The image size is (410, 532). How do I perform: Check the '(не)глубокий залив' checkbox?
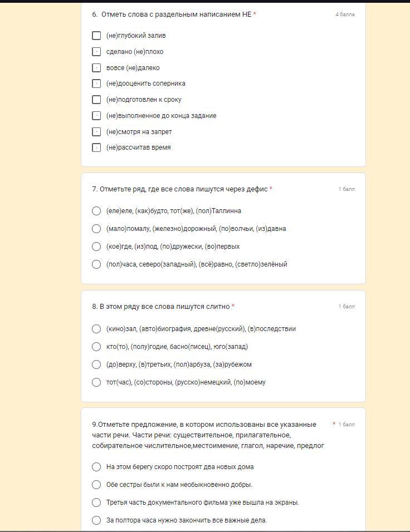click(96, 36)
